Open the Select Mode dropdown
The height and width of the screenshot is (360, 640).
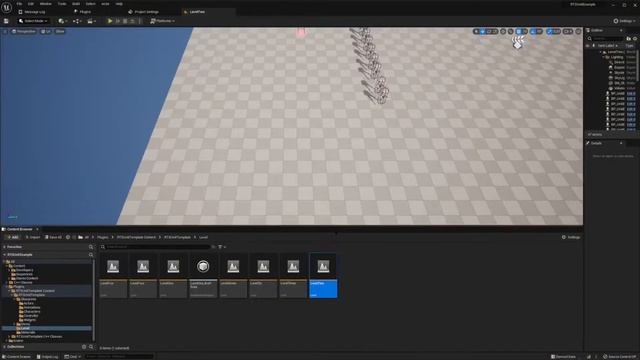[x=33, y=21]
